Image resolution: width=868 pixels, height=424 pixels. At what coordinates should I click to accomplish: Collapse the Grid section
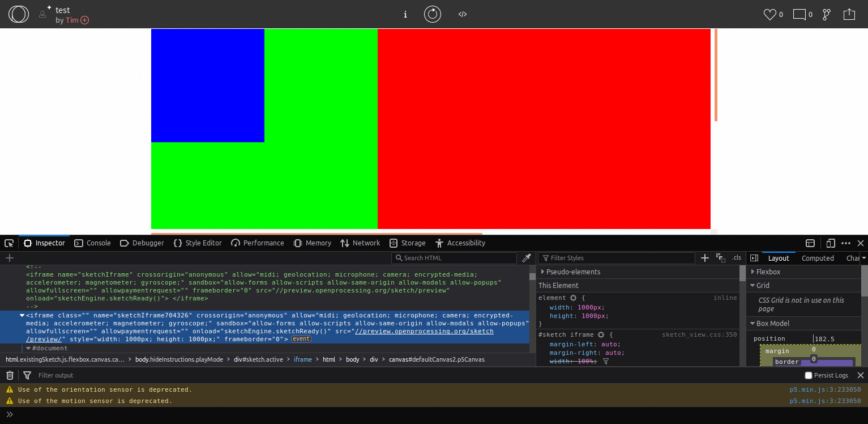(752, 286)
